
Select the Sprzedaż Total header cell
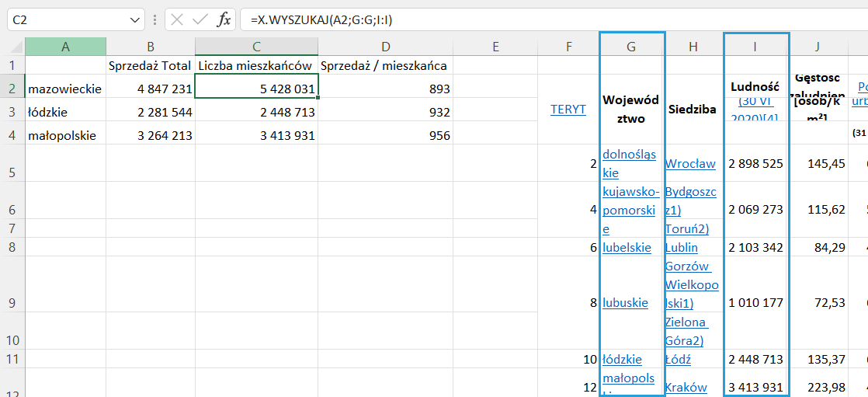pos(150,66)
